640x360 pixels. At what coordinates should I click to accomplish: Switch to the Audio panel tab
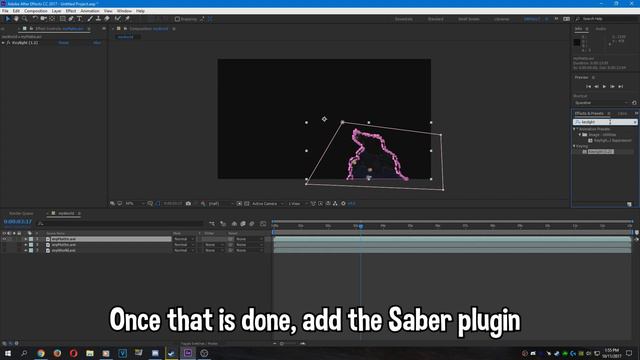601,29
